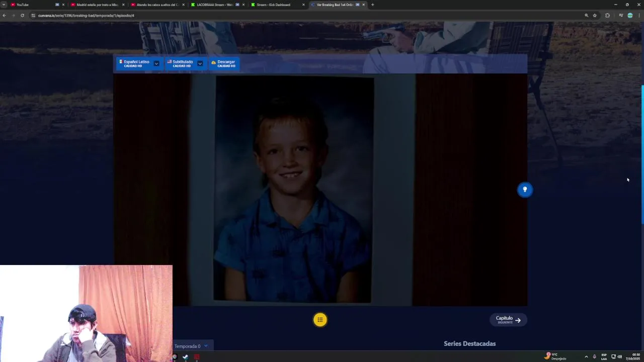Open a new browser tab
This screenshot has height=362, width=644.
click(x=372, y=5)
